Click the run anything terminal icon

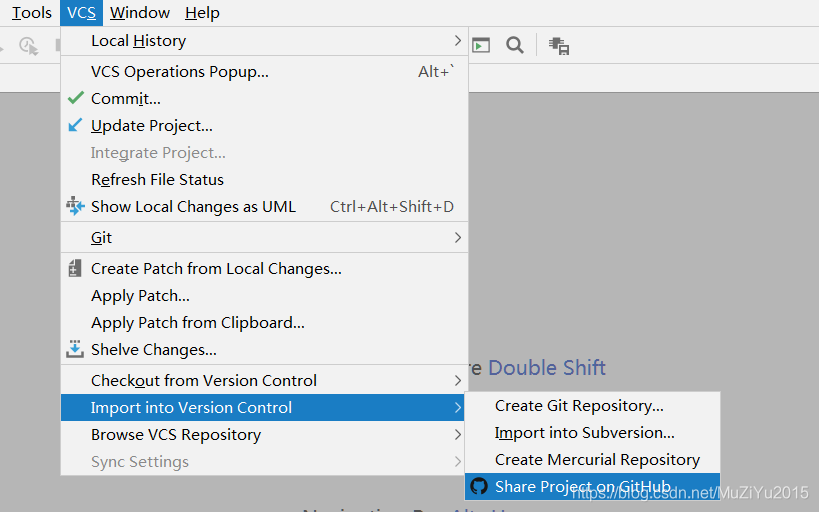point(481,45)
